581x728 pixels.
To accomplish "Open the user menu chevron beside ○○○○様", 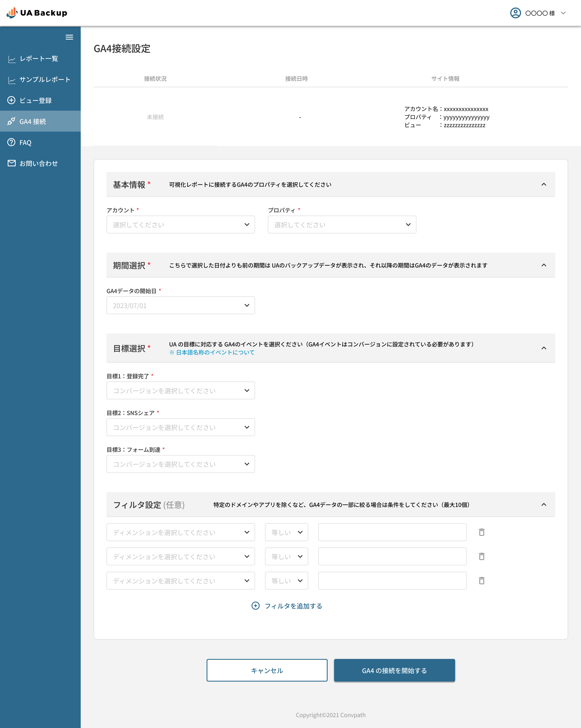I will click(563, 13).
